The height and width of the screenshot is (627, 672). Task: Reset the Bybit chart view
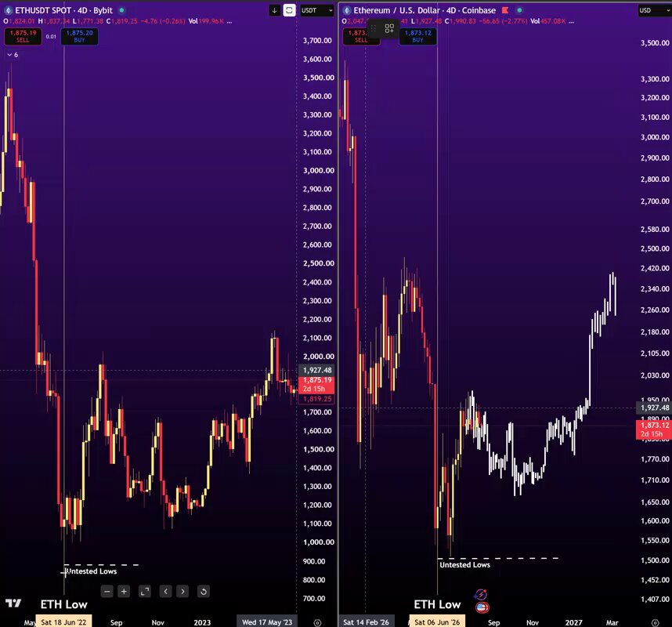[204, 592]
